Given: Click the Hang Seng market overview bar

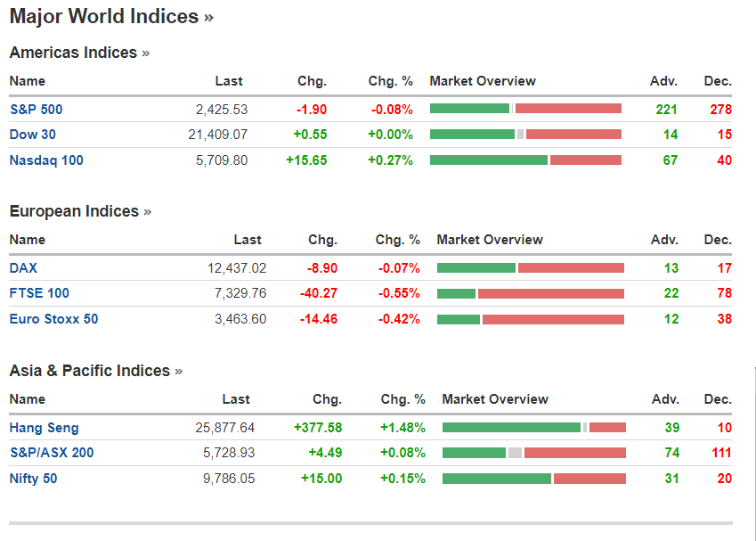Looking at the screenshot, I should [533, 427].
